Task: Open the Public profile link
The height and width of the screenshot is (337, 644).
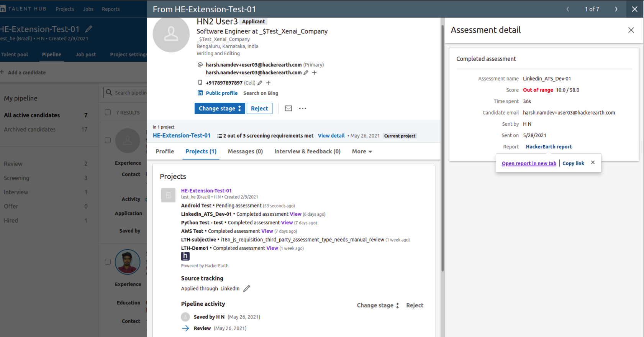Action: point(221,93)
